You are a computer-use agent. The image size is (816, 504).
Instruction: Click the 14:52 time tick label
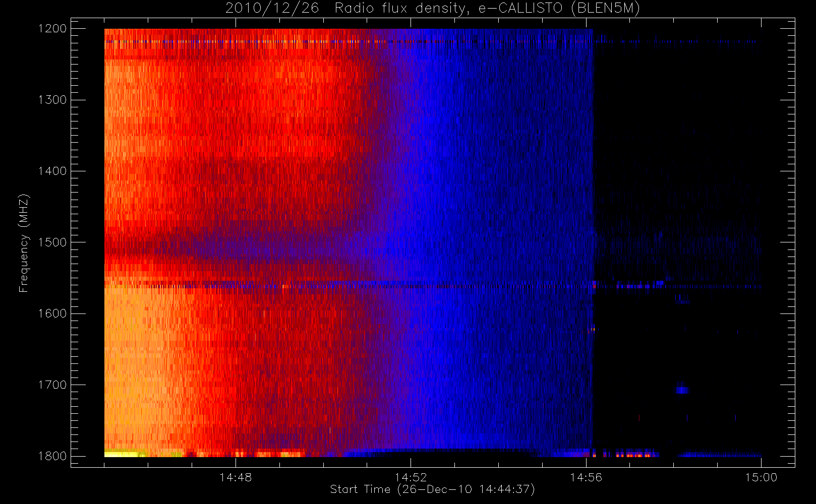(411, 477)
